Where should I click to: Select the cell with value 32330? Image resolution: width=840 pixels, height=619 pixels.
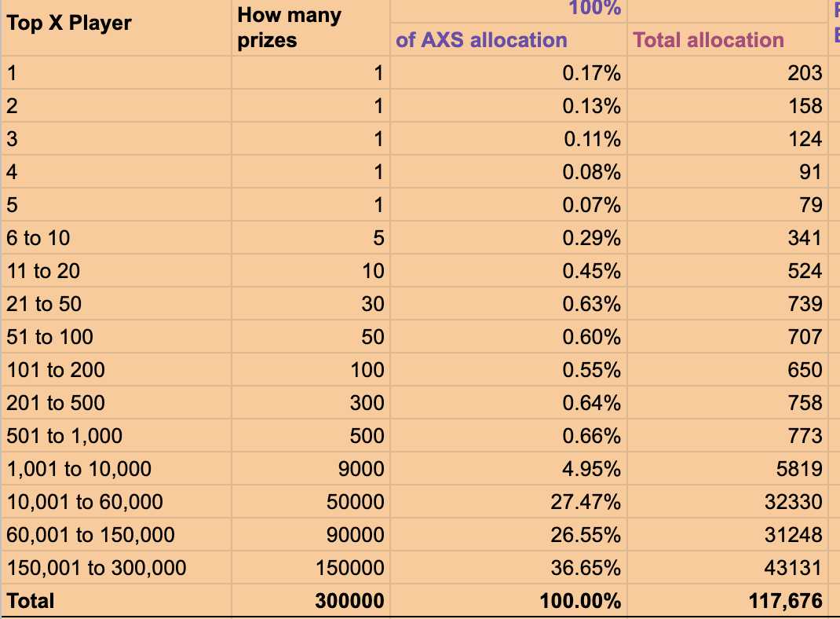click(x=728, y=502)
